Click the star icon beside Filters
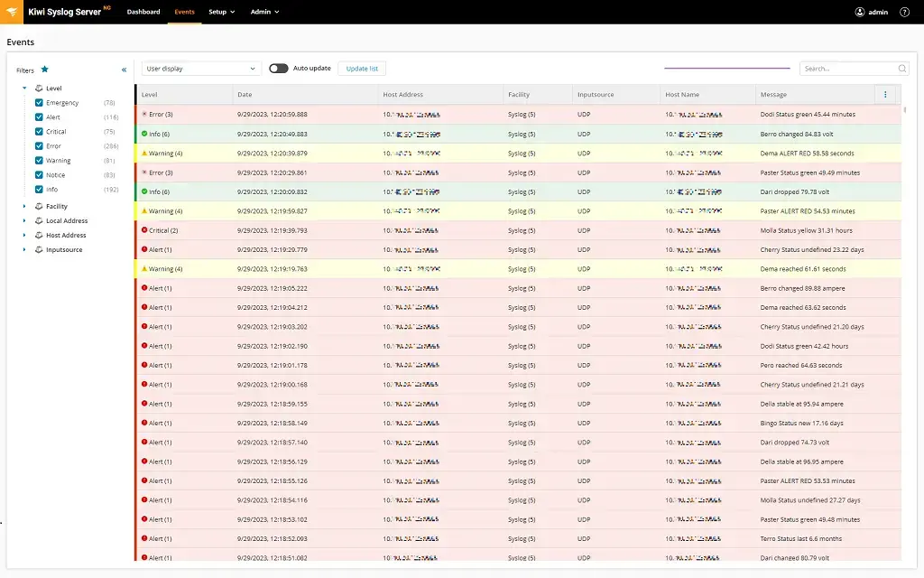Viewport: 924px width, 578px height. pos(44,70)
